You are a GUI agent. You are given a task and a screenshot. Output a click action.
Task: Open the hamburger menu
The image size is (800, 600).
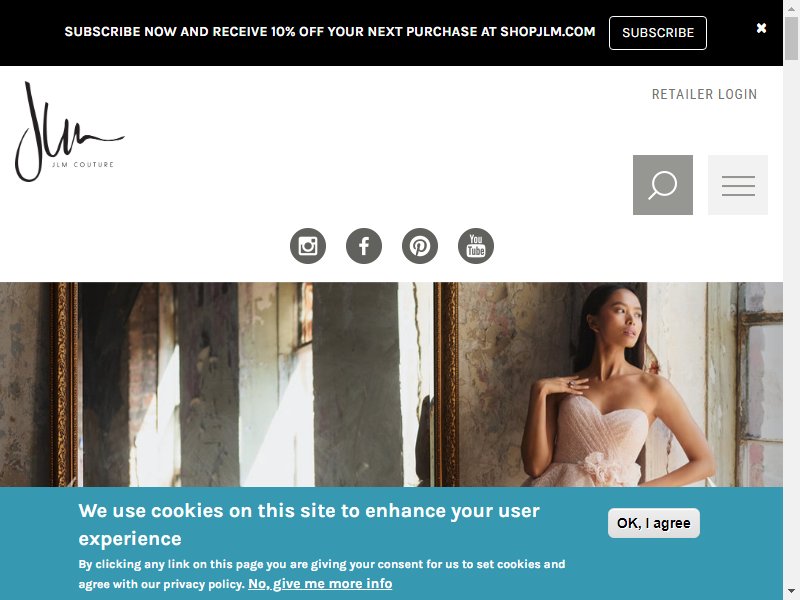[738, 185]
